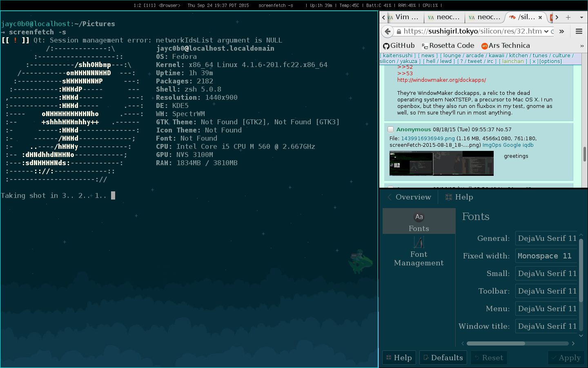Go back to the settings Overview
588x368 pixels.
[410, 197]
